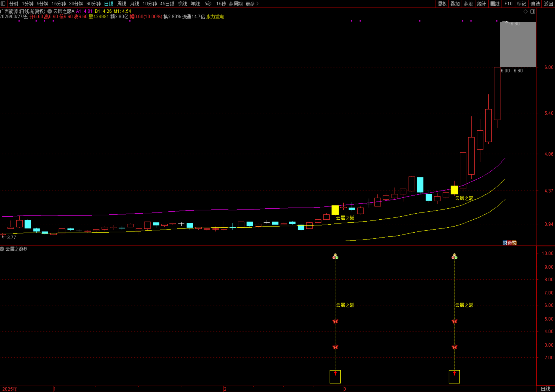The height and width of the screenshot is (392, 555).
Task: Click the upper butterfly marker on the left signal
Action: coord(335,321)
